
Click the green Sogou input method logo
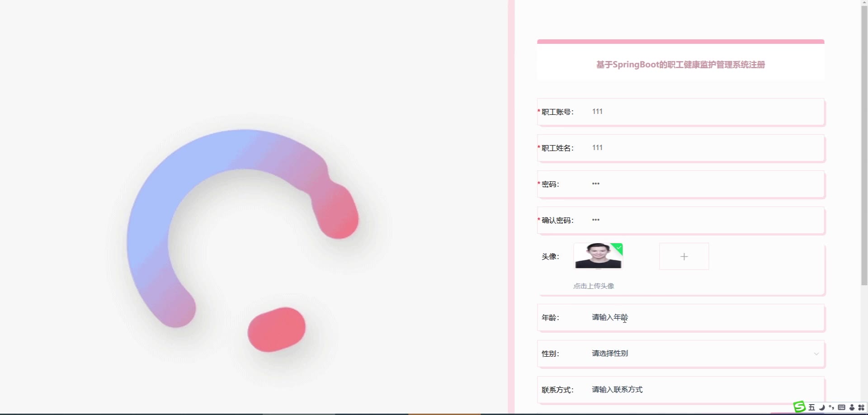pos(799,407)
